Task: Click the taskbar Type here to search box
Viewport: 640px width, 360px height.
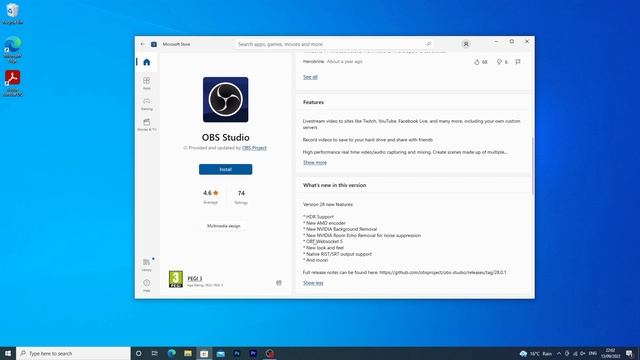Action: pos(73,353)
